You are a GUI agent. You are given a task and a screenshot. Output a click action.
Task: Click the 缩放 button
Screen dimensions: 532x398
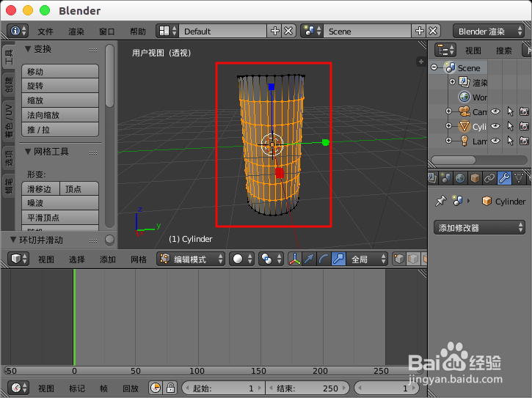point(60,100)
